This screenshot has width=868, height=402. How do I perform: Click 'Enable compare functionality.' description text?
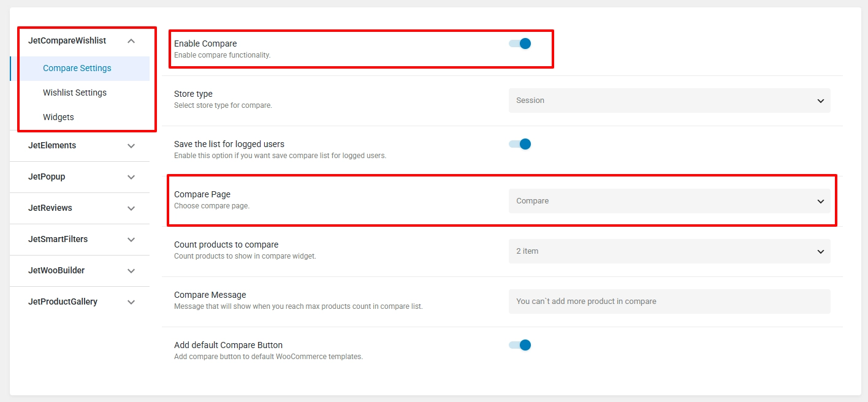(x=222, y=55)
